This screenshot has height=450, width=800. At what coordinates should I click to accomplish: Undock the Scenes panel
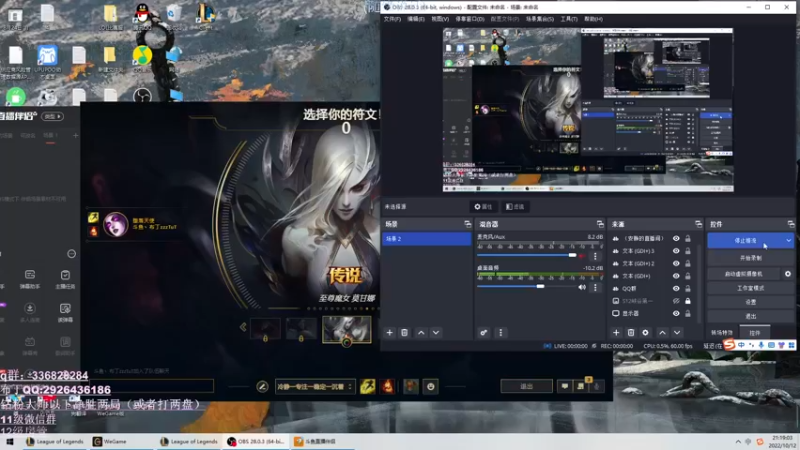coord(467,224)
